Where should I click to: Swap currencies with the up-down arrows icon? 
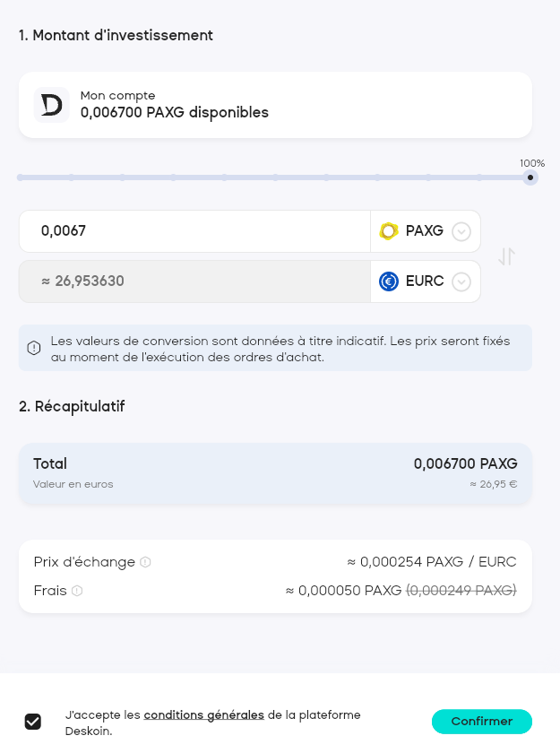[507, 256]
